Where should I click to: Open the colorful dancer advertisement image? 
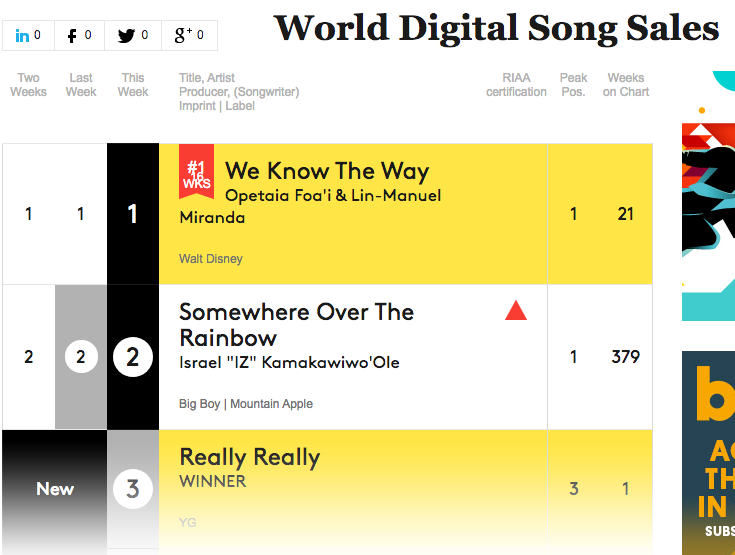708,222
